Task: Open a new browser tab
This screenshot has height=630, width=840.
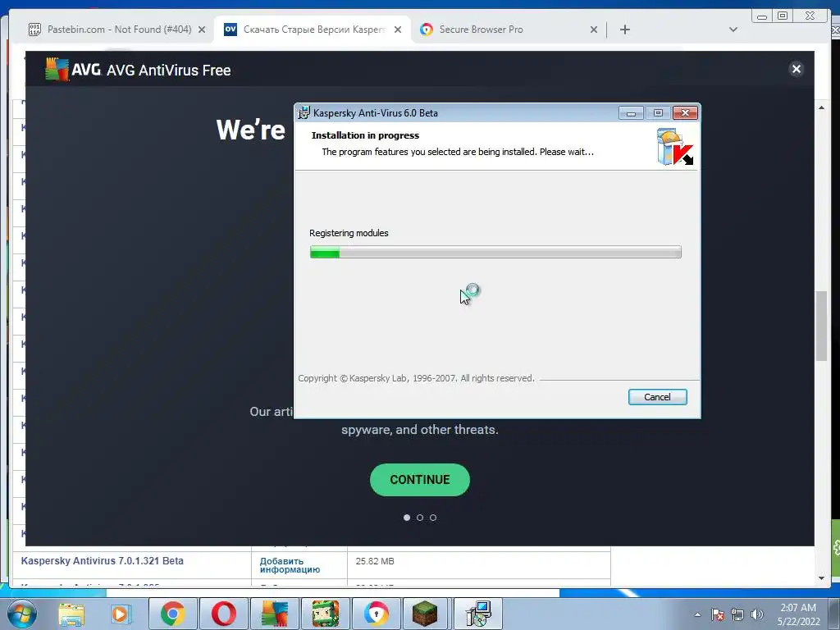Action: pyautogui.click(x=624, y=30)
